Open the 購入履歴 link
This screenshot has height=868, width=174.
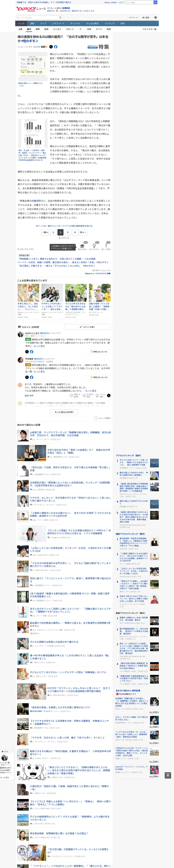[x=146, y=18]
